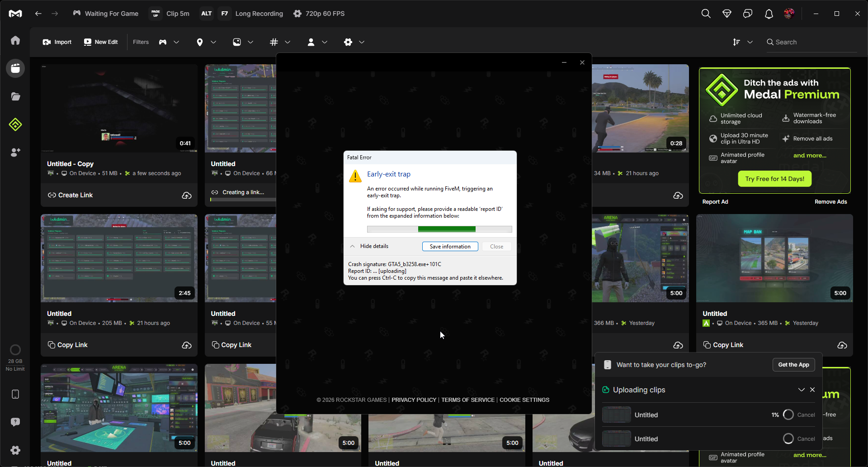Open Medal Premium diamond sidebar icon
This screenshot has height=467, width=868.
15,124
